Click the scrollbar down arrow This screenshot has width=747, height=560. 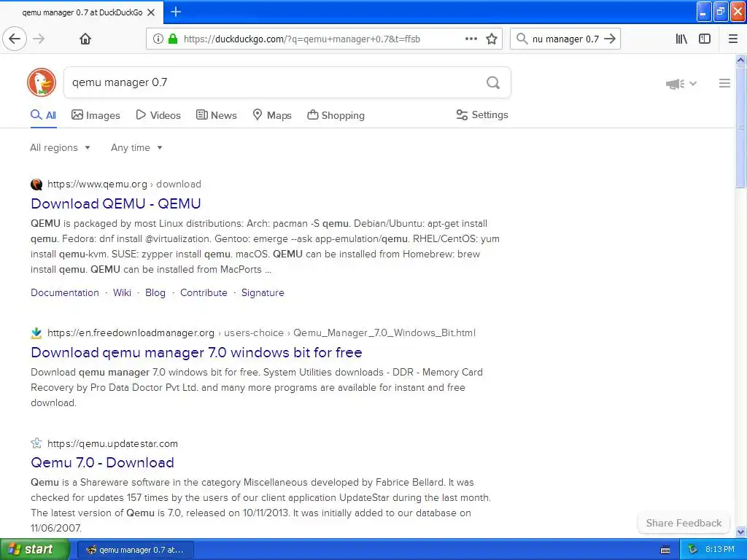[740, 532]
